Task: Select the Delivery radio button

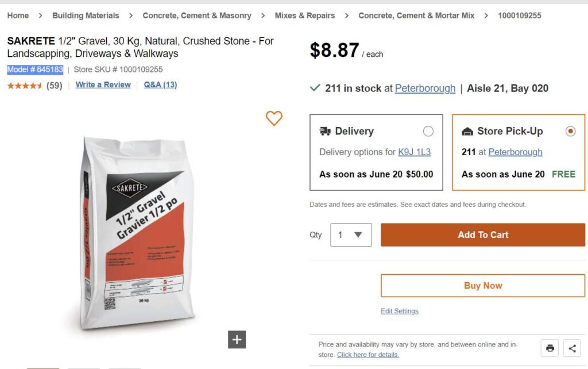Action: [428, 131]
